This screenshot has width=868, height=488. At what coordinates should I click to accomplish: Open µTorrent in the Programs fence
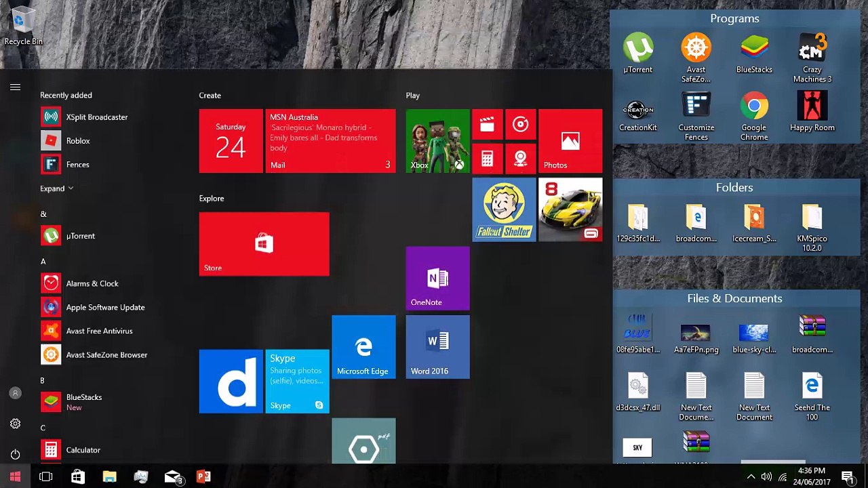tap(637, 53)
